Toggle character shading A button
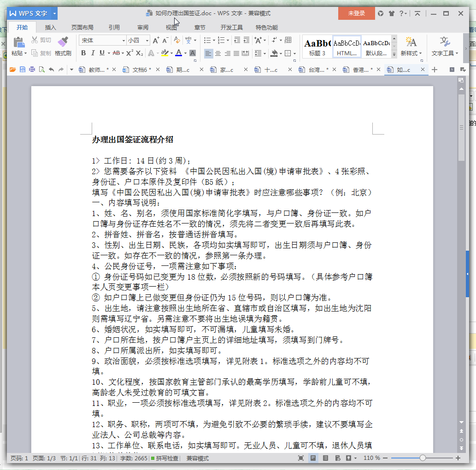This screenshot has width=476, height=470. [x=193, y=53]
